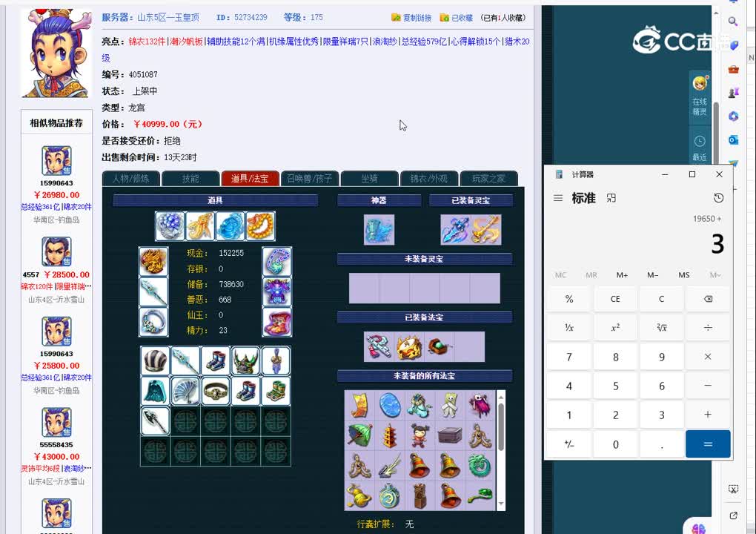The height and width of the screenshot is (534, 756).
Task: Click the equipped red boots icon
Action: click(x=276, y=322)
